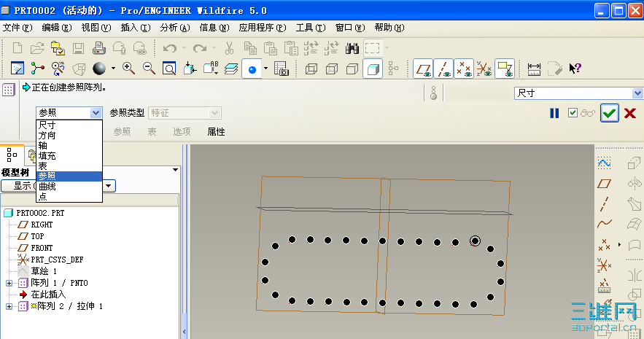
Task: Click the New file icon
Action: tap(18, 48)
